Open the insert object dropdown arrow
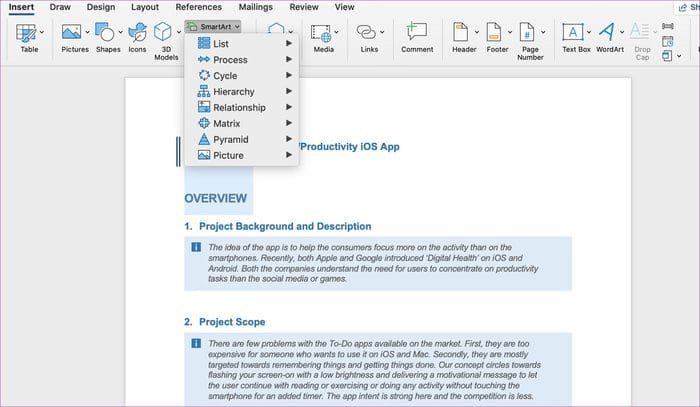The height and width of the screenshot is (407, 700). coord(679,56)
